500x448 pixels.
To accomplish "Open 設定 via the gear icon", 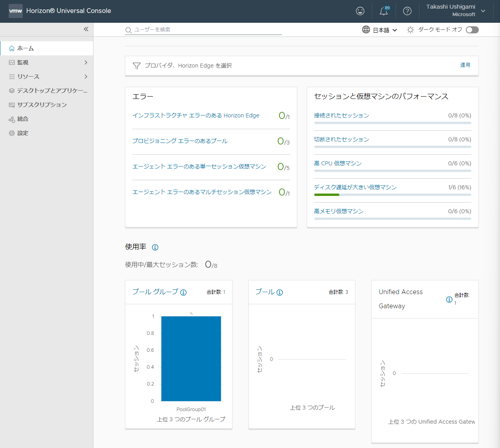I will pos(12,133).
